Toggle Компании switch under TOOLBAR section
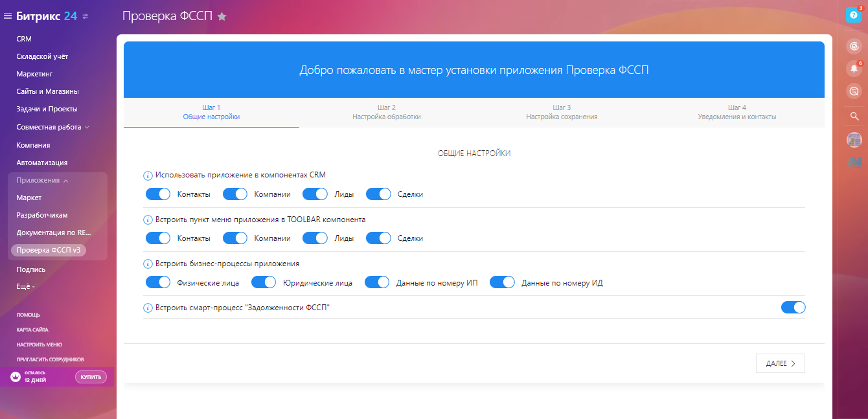Screen dimensions: 868x419 (235, 238)
